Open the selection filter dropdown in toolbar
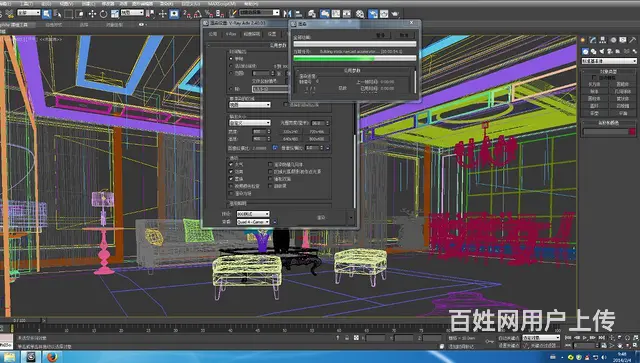The height and width of the screenshot is (363, 640). pos(29,13)
